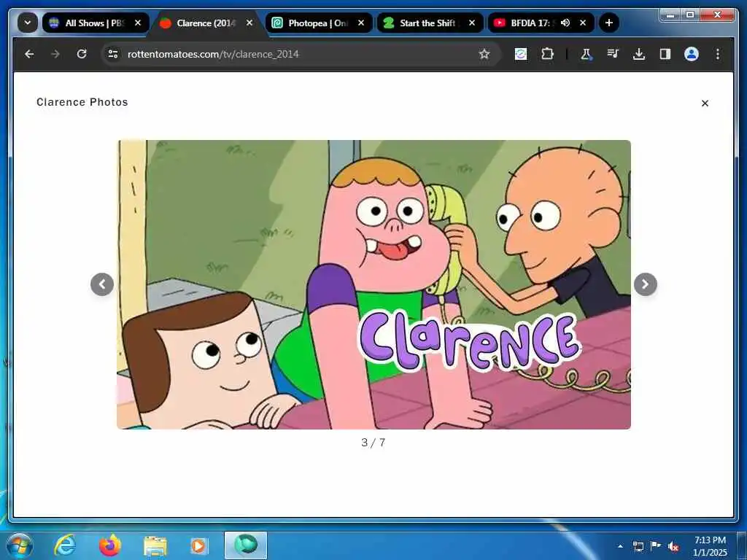Mute the BFDIA 17 tab audio
Image resolution: width=747 pixels, height=560 pixels.
tap(565, 23)
